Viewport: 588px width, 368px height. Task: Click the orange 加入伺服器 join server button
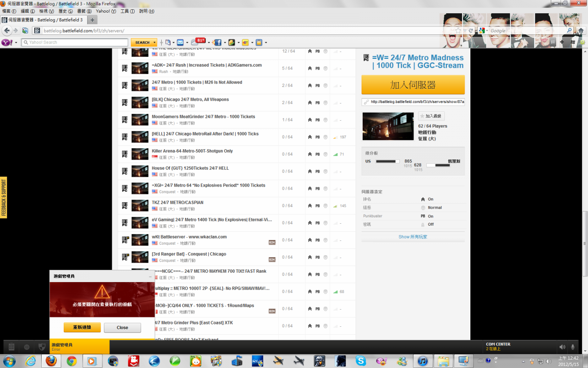point(413,85)
